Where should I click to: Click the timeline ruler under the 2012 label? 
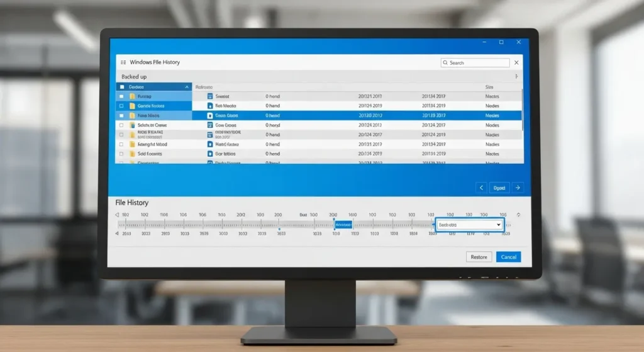coord(241,225)
